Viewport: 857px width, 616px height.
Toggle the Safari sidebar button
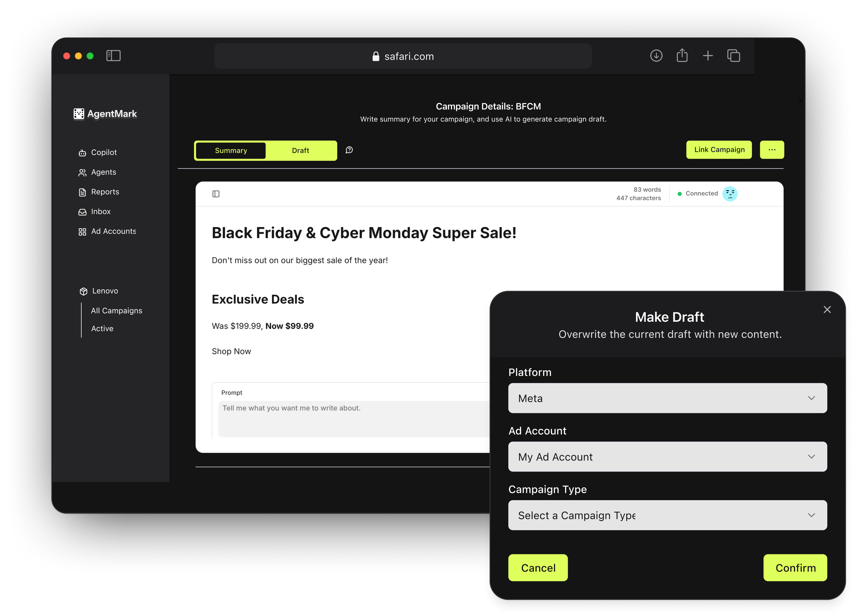point(113,56)
